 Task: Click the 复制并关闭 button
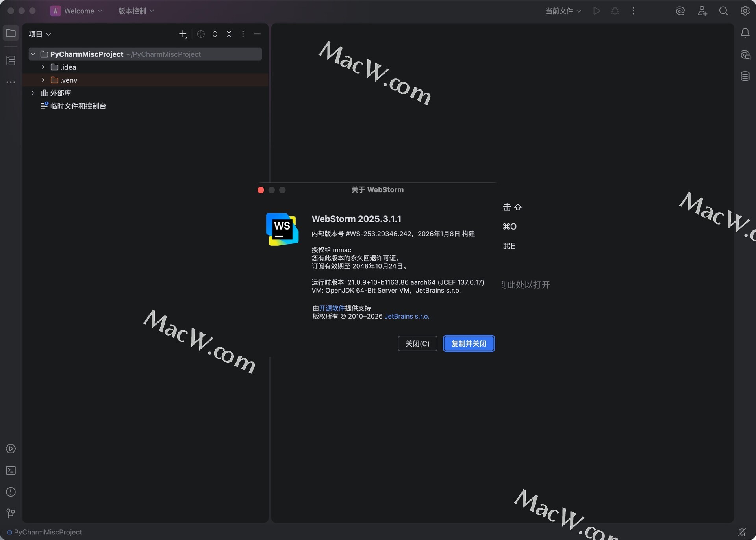point(469,343)
